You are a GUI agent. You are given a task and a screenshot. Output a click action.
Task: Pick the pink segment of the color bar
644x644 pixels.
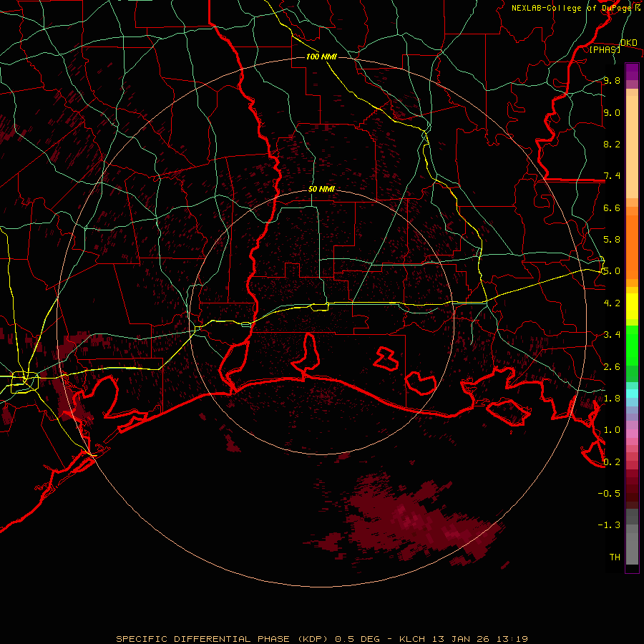[632, 434]
